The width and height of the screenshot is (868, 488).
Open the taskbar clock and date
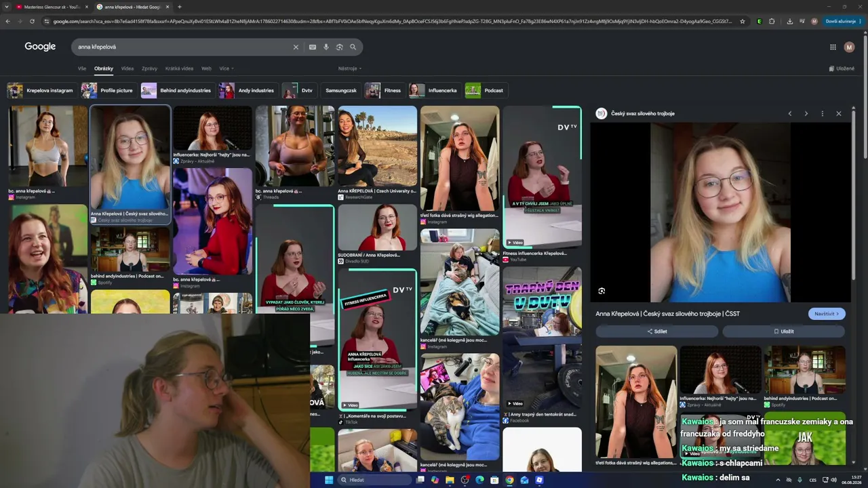(851, 480)
